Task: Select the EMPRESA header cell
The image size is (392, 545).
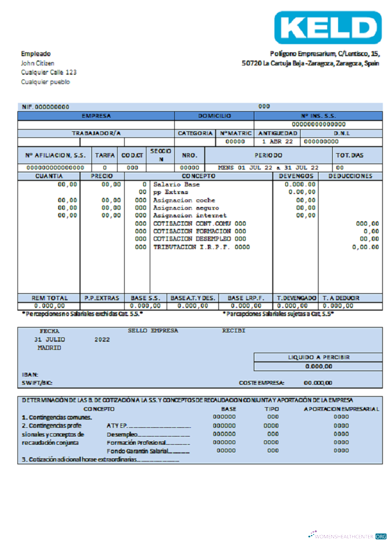Action: pyautogui.click(x=96, y=116)
